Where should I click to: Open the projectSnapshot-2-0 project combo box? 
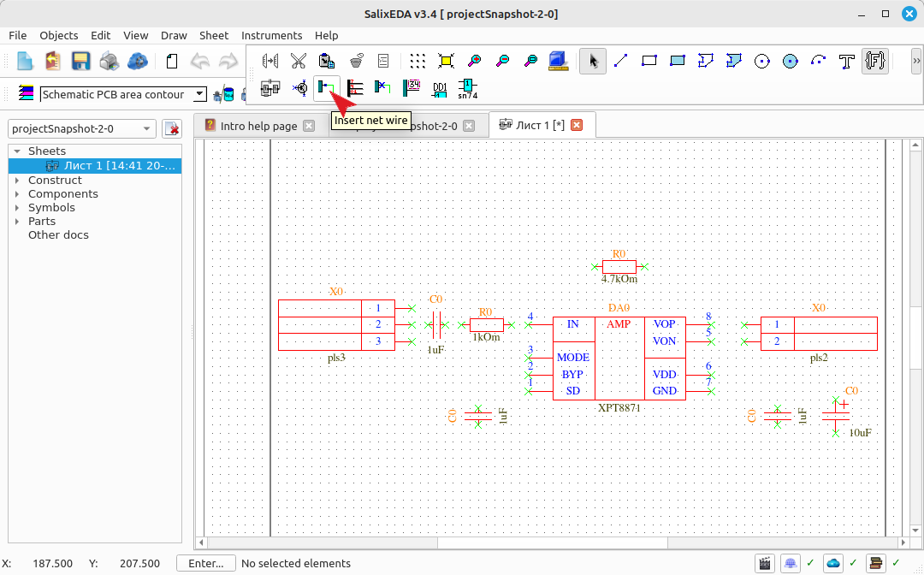[82, 128]
